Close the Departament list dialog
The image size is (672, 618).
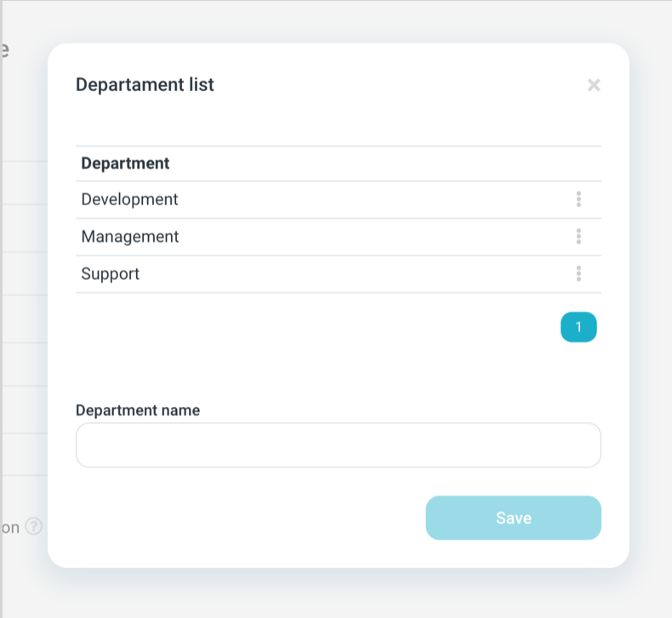(x=594, y=85)
